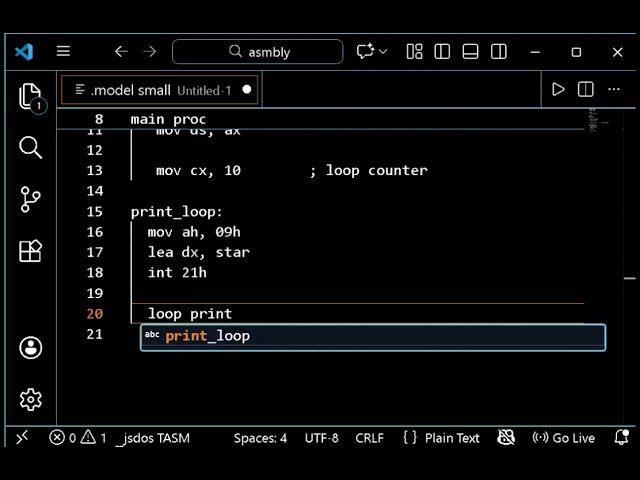This screenshot has width=640, height=480.
Task: Click line number 14 in the gutter
Action: tap(95, 191)
